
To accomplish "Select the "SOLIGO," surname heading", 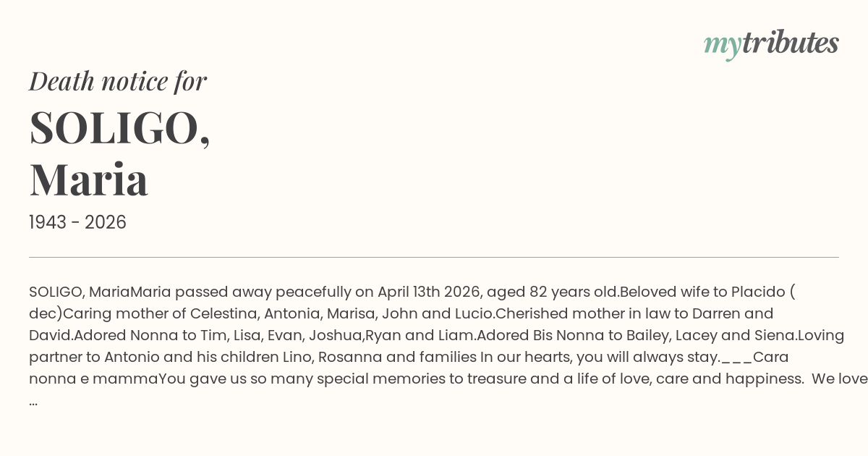I will (x=120, y=128).
